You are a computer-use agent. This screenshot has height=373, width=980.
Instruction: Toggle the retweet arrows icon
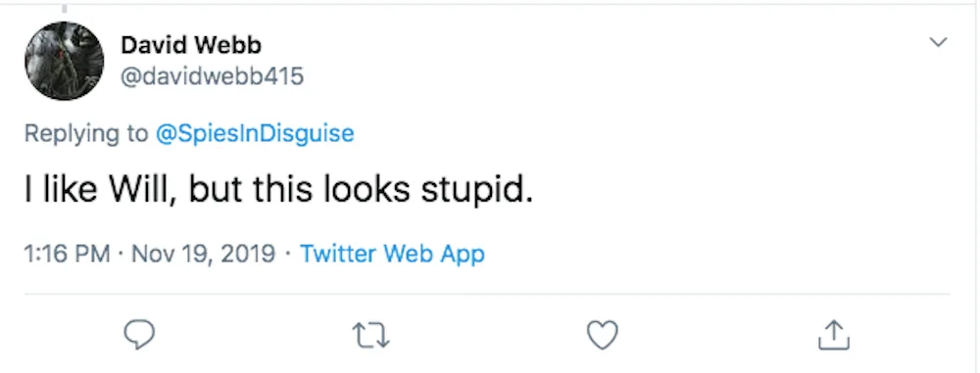tap(371, 335)
